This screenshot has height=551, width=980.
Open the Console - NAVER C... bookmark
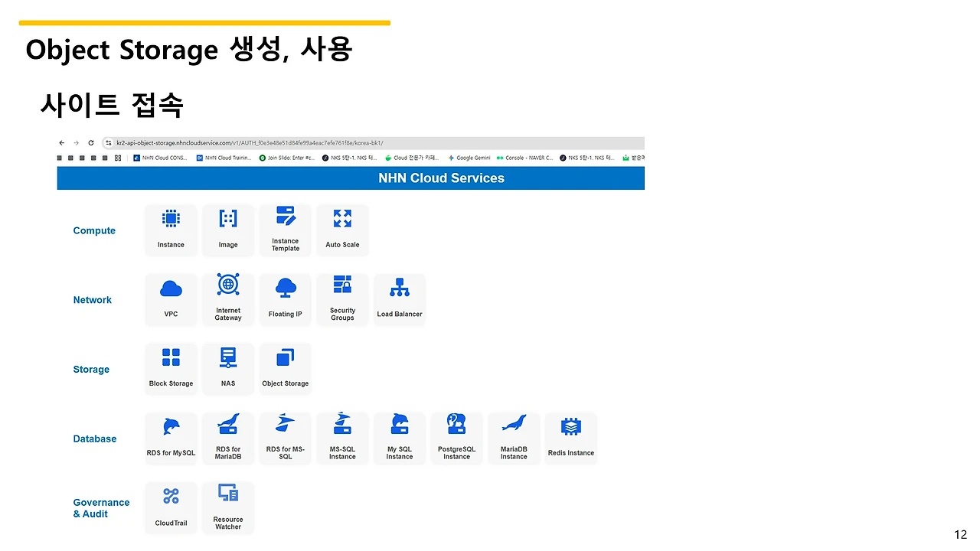524,158
